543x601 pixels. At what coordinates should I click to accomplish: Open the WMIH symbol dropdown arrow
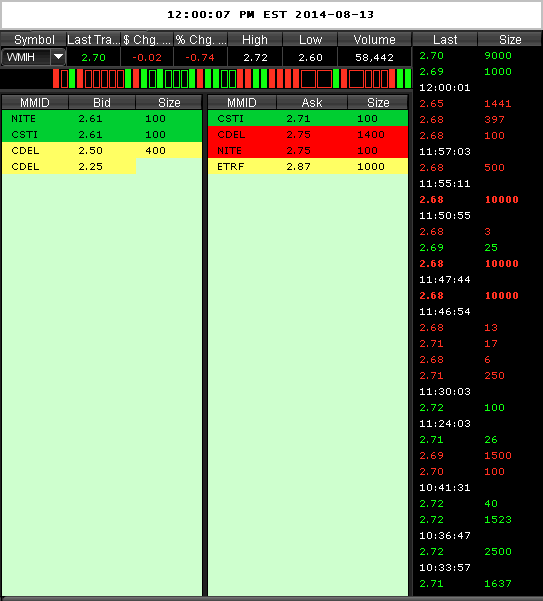pos(58,57)
